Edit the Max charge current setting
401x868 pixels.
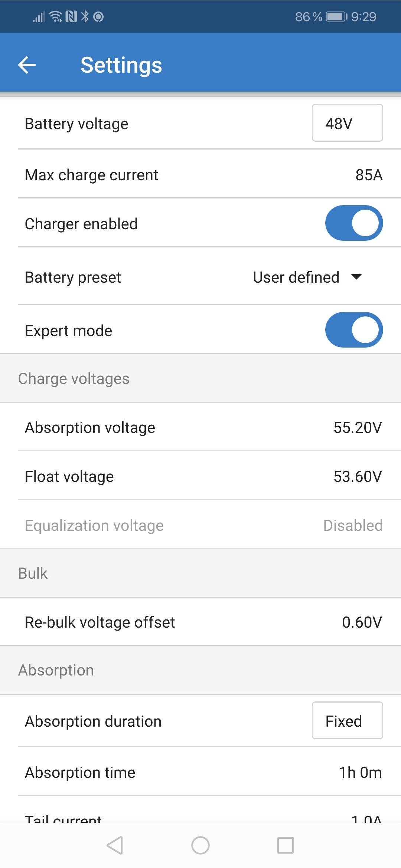click(x=200, y=175)
